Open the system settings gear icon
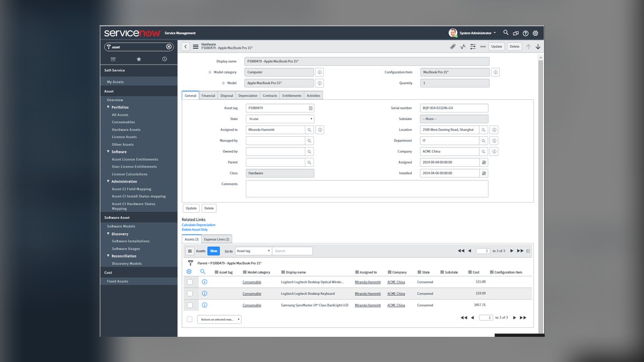The image size is (644, 362). (535, 33)
